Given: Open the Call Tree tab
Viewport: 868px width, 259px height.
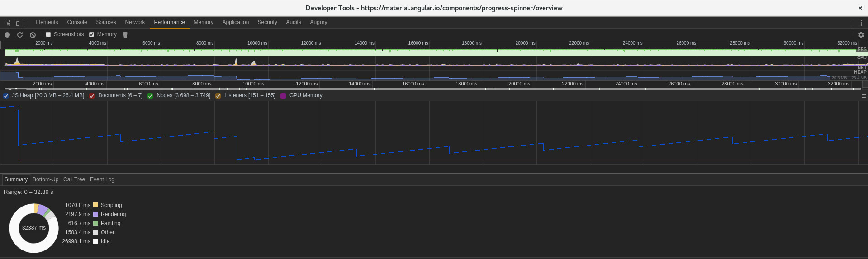Looking at the screenshot, I should pos(74,179).
